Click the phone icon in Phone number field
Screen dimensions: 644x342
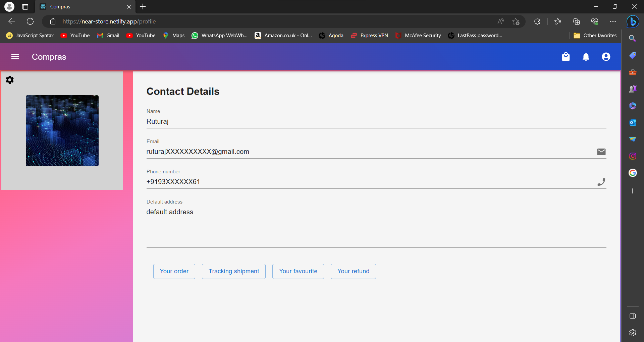point(601,182)
